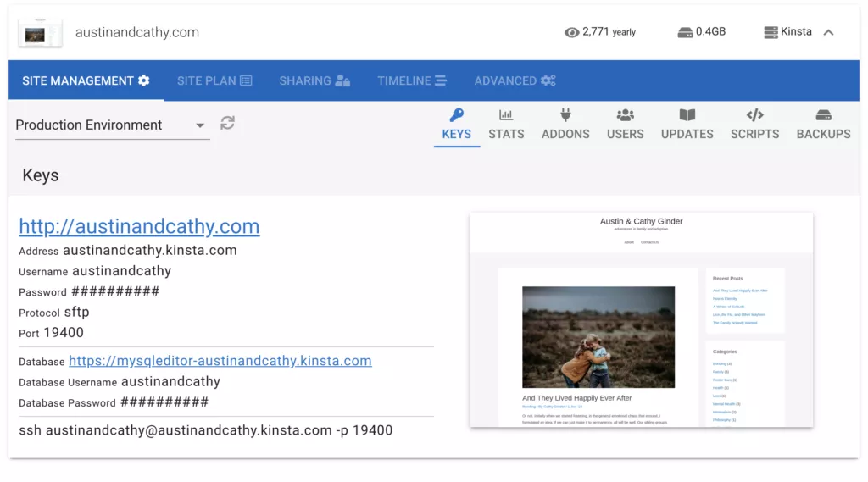868x482 pixels.
Task: Click the Kinsta server host icon
Action: pyautogui.click(x=771, y=32)
